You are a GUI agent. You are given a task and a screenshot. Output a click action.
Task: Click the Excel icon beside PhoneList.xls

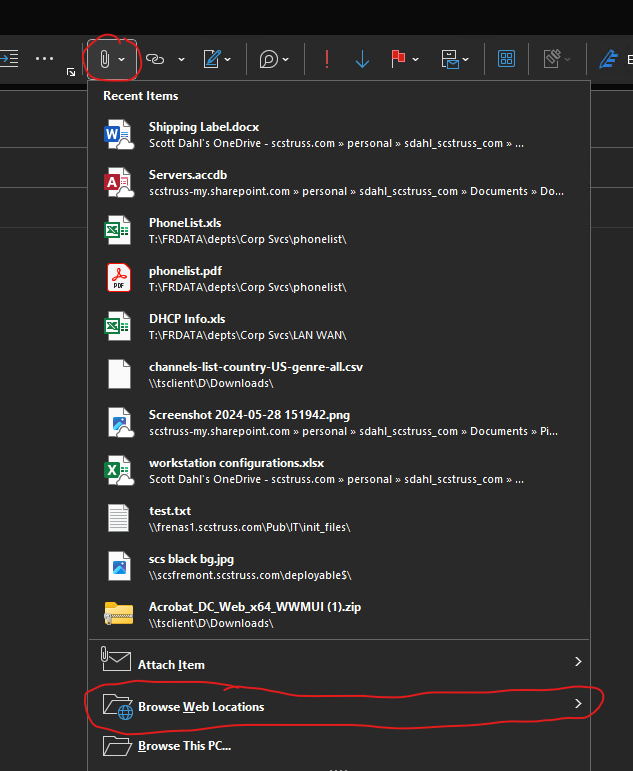click(118, 230)
